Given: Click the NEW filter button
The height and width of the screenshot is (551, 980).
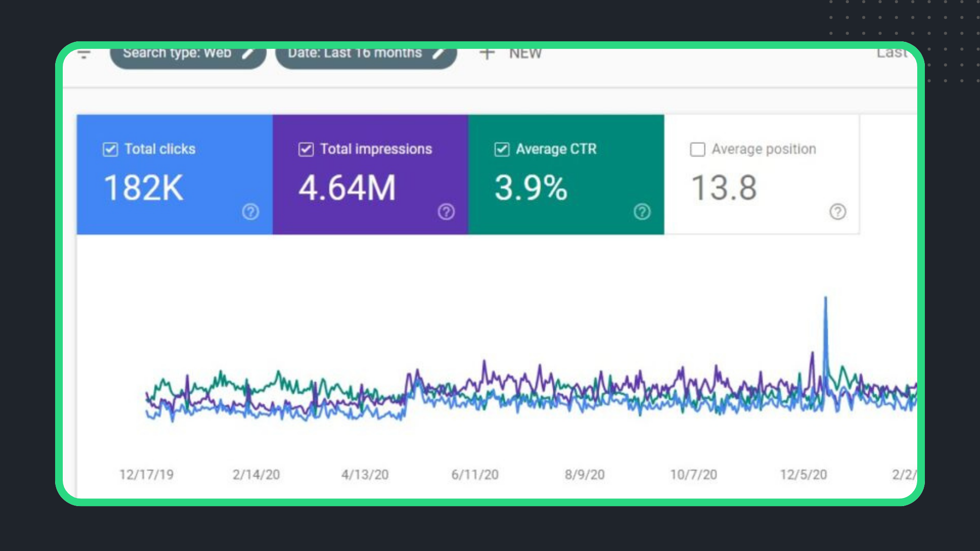Looking at the screenshot, I should (525, 54).
